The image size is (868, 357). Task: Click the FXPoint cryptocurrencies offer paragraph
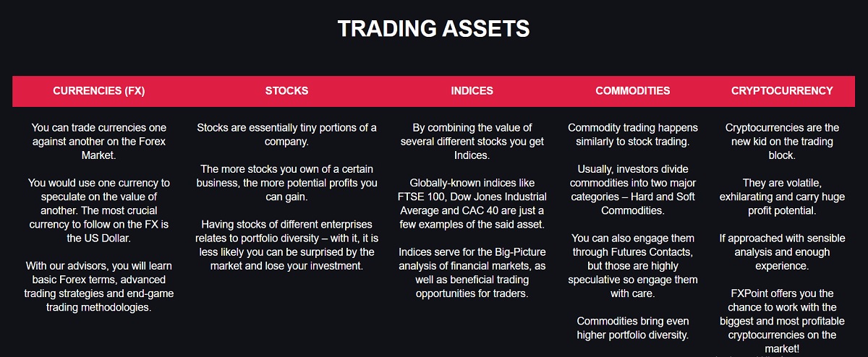pos(782,321)
